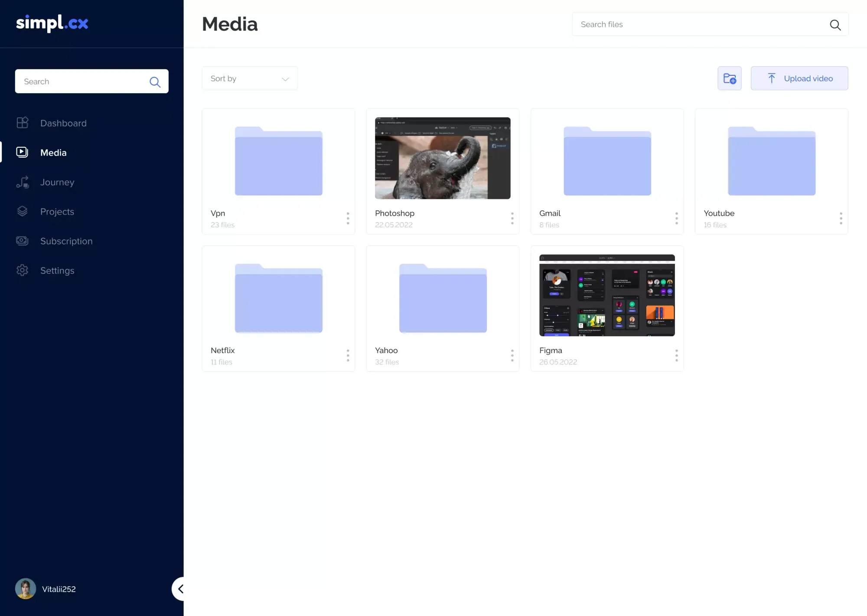Click the Media play icon in the sidebar
The image size is (867, 616).
[x=22, y=152]
